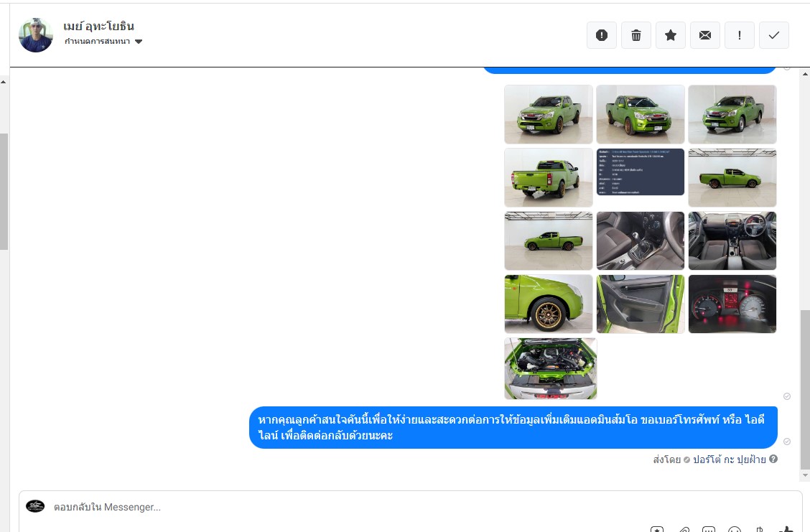Open the gear shift lever interior photo

(641, 241)
